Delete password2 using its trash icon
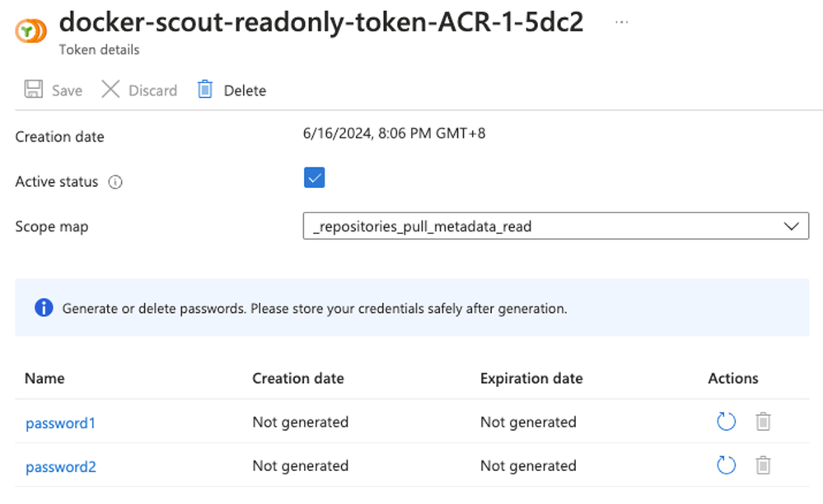The height and width of the screenshot is (504, 823). [764, 466]
